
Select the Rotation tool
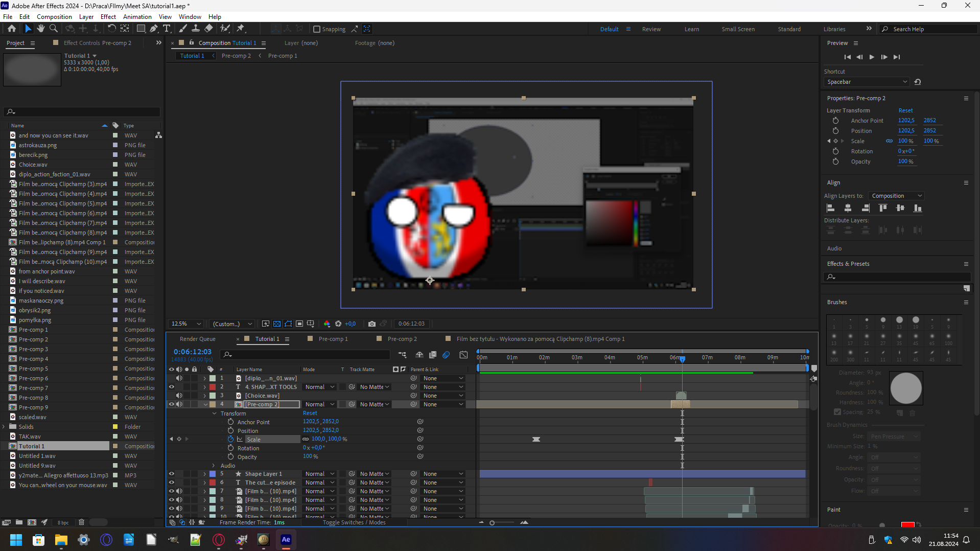(111, 29)
